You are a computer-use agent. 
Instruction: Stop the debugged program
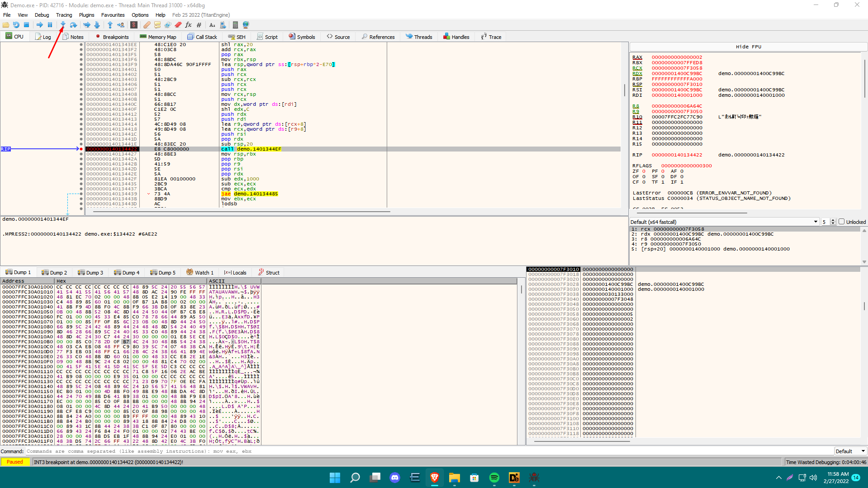tap(27, 25)
